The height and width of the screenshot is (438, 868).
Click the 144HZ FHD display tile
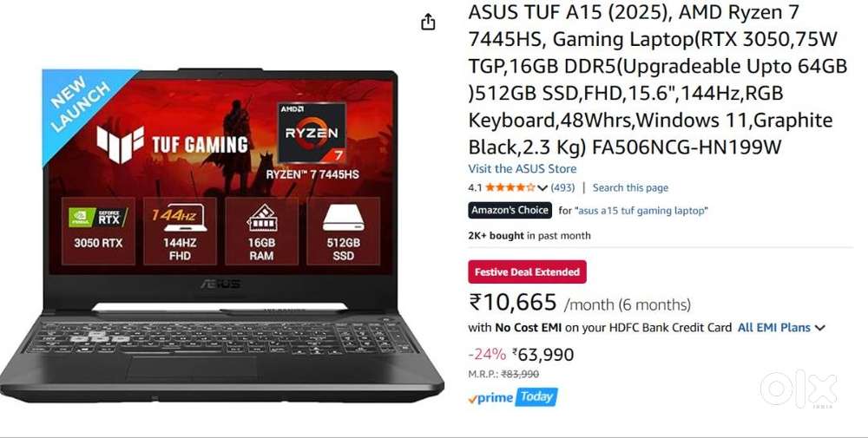tap(180, 232)
